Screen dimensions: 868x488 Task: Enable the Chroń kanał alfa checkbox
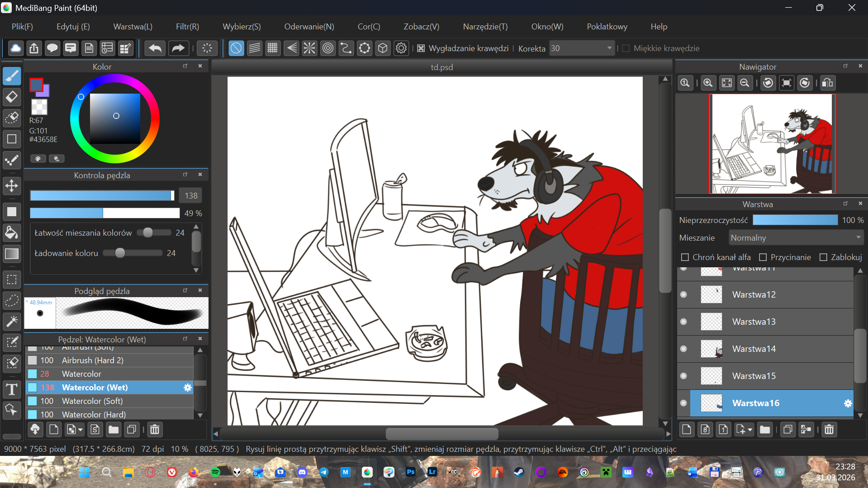685,257
